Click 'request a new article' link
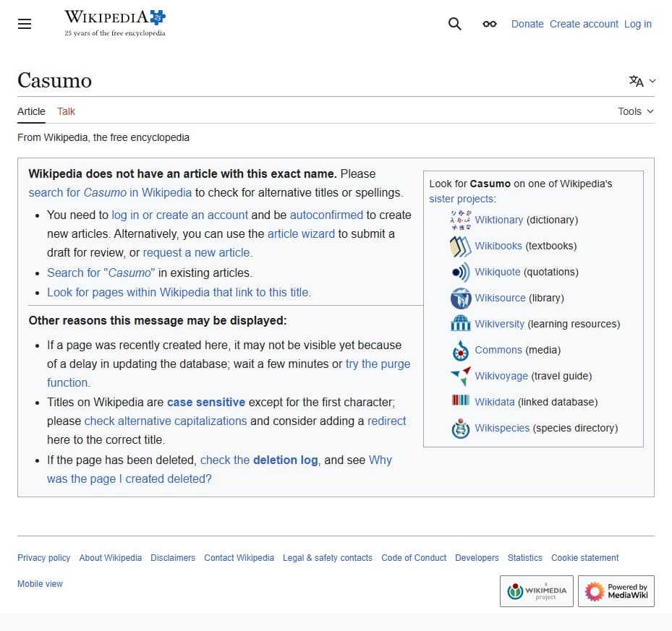Viewport: 672px width, 631px height. (197, 253)
